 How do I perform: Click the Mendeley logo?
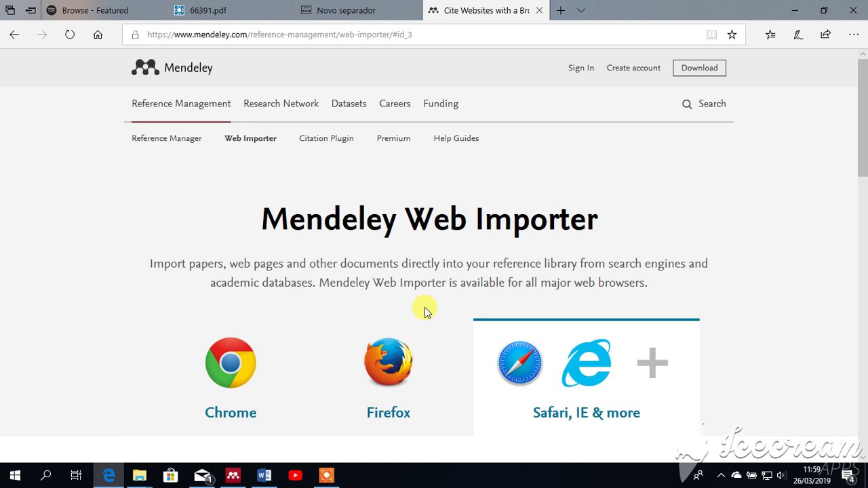pyautogui.click(x=172, y=68)
